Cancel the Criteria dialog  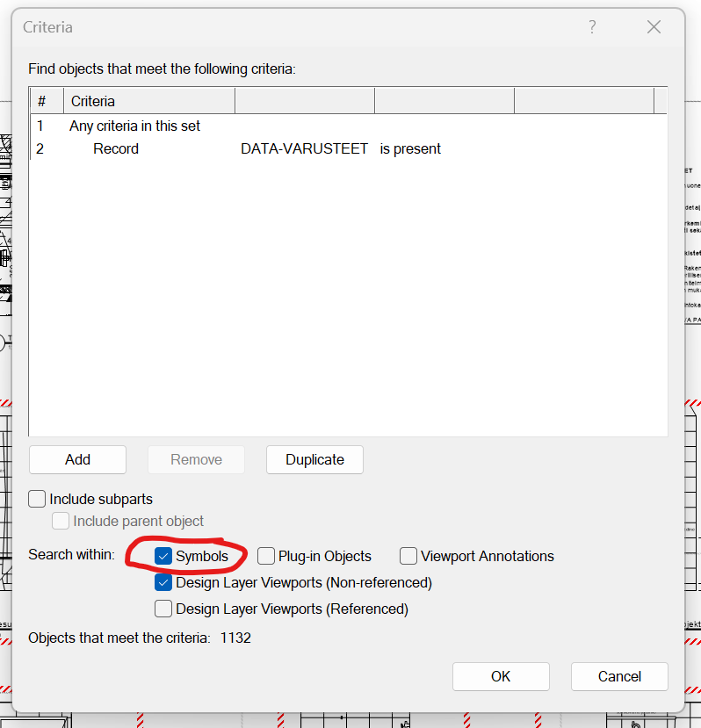coord(619,676)
